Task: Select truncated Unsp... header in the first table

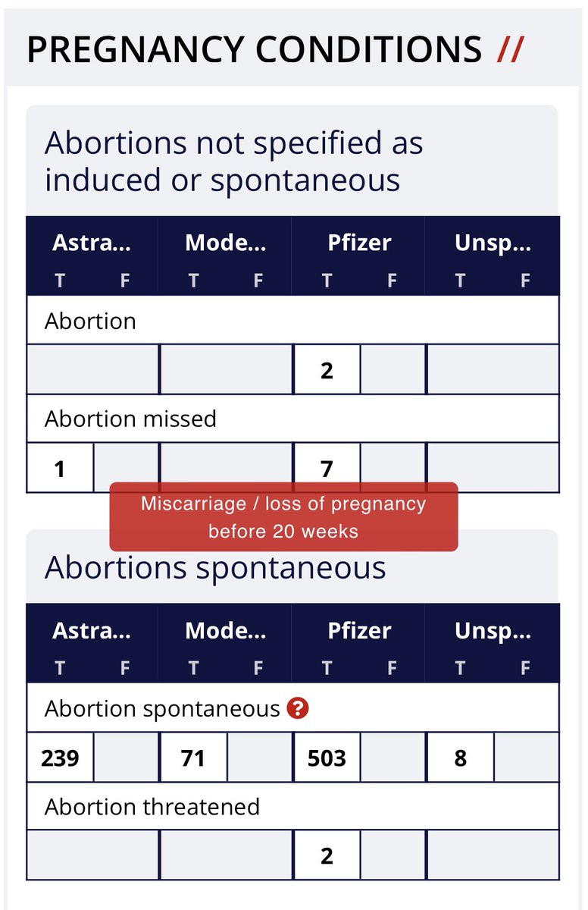Action: (493, 243)
